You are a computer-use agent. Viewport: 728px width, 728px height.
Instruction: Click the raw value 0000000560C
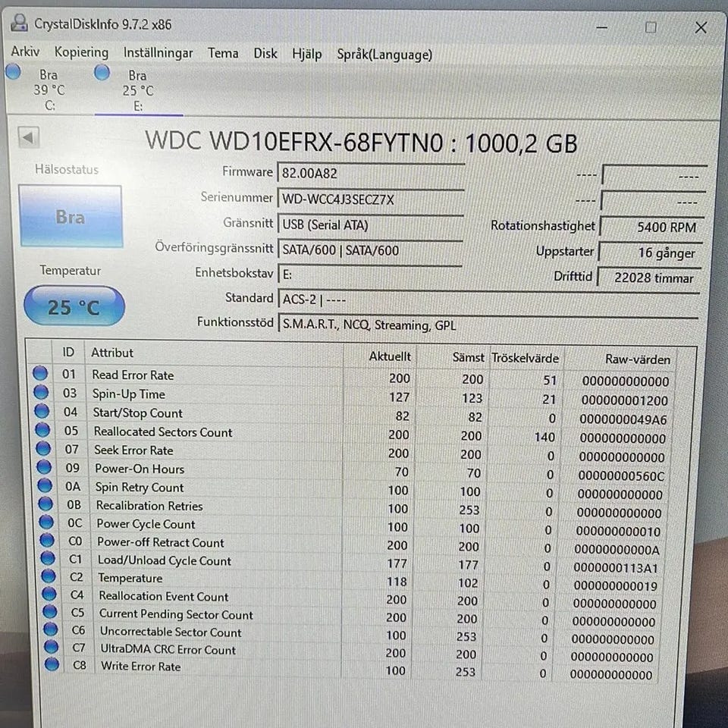621,476
